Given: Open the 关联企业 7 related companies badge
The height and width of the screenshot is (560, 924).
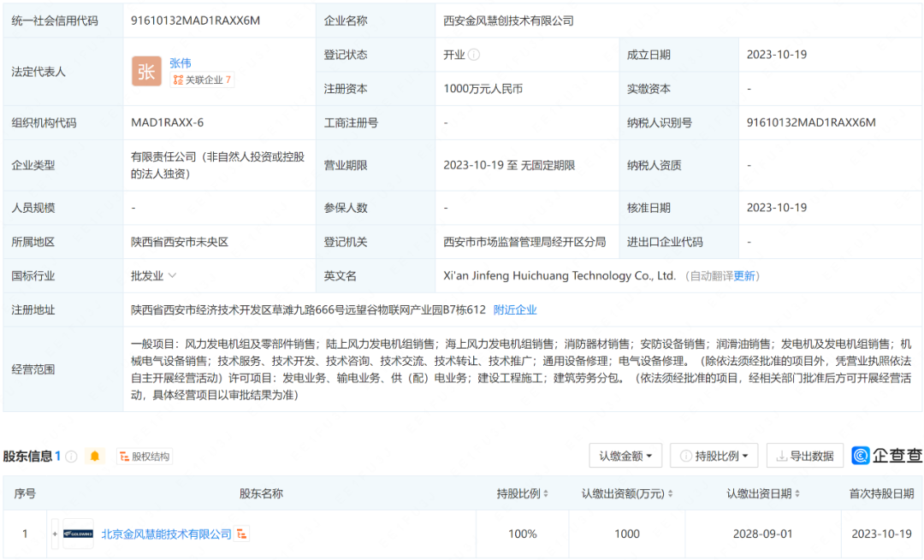Looking at the screenshot, I should pos(203,80).
